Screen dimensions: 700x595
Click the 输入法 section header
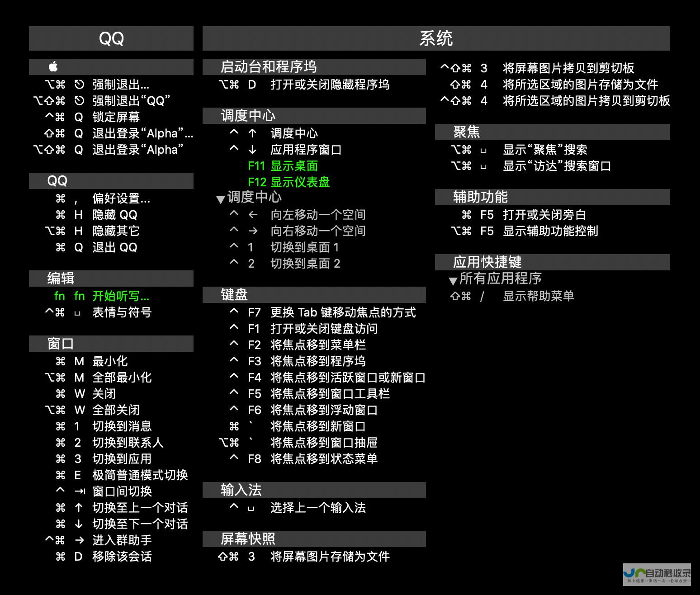314,490
